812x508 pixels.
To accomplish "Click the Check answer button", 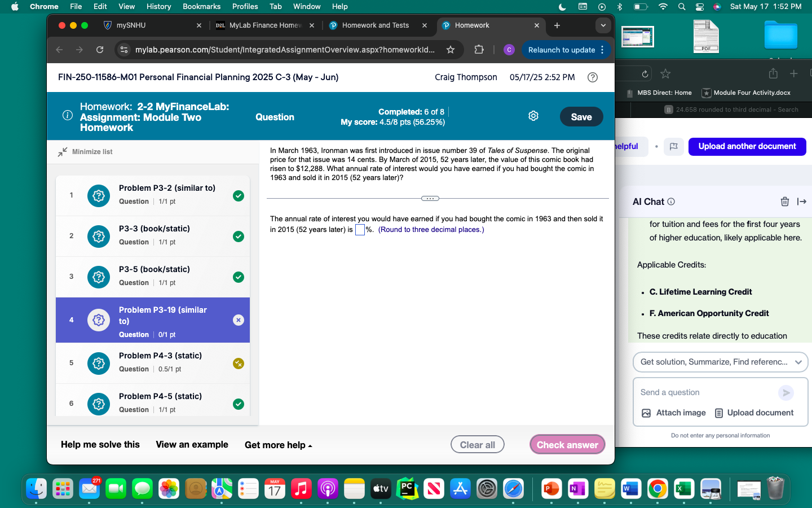I will point(567,445).
